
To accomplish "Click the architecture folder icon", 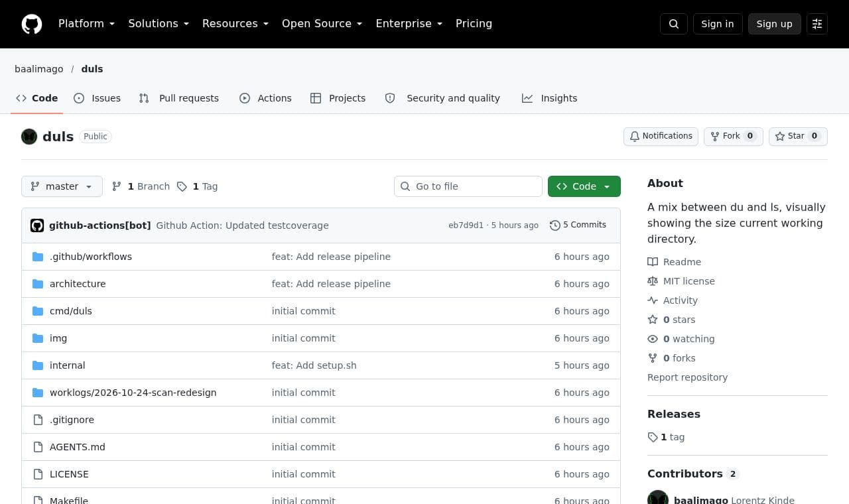I will tap(38, 284).
